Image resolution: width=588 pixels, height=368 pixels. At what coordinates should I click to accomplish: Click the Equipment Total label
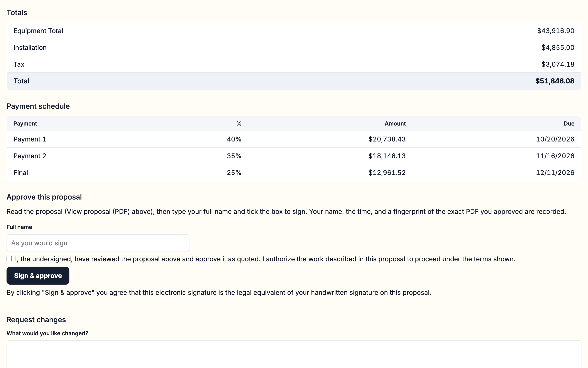[x=38, y=31]
